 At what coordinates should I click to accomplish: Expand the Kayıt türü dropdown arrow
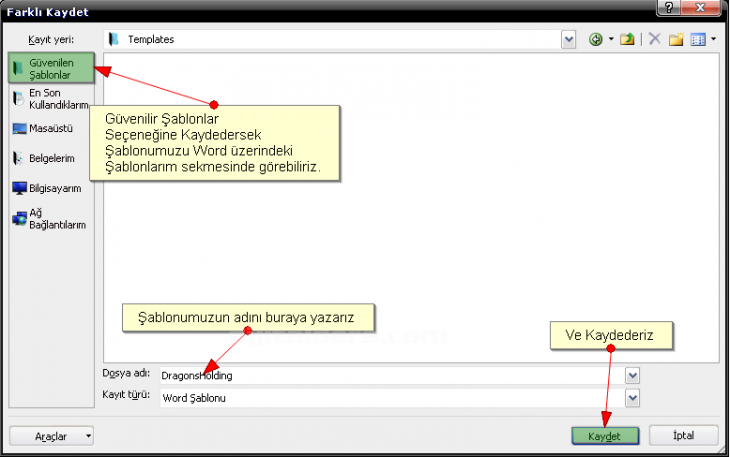(632, 398)
